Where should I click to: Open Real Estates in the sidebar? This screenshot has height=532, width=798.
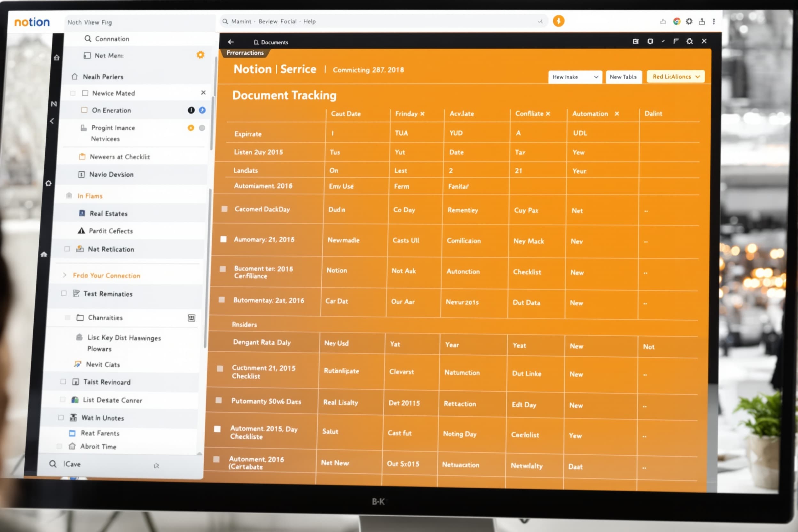(109, 214)
